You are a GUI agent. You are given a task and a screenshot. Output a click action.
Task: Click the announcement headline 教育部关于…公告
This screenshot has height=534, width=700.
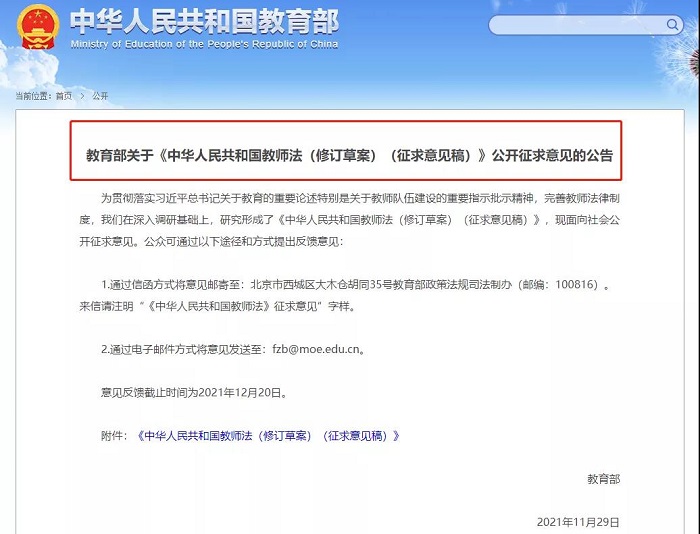click(349, 155)
